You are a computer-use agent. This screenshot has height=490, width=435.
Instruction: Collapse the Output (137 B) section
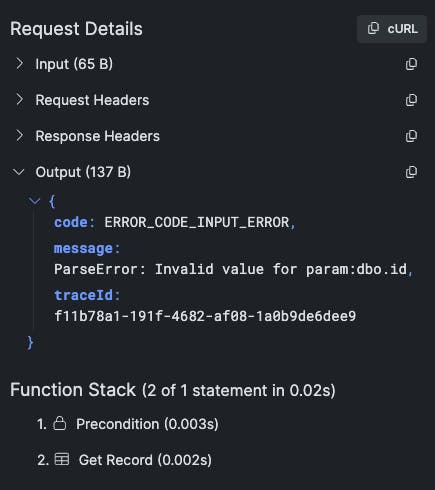click(18, 172)
